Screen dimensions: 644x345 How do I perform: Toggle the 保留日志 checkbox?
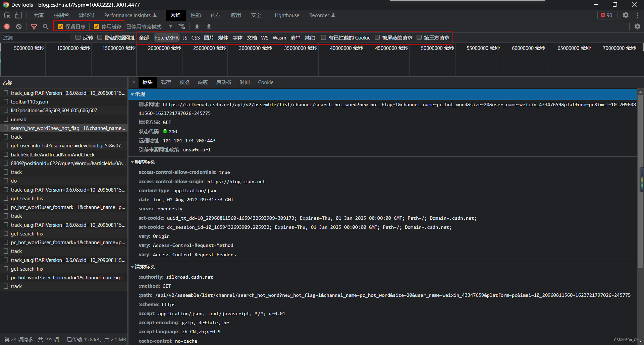tap(60, 26)
